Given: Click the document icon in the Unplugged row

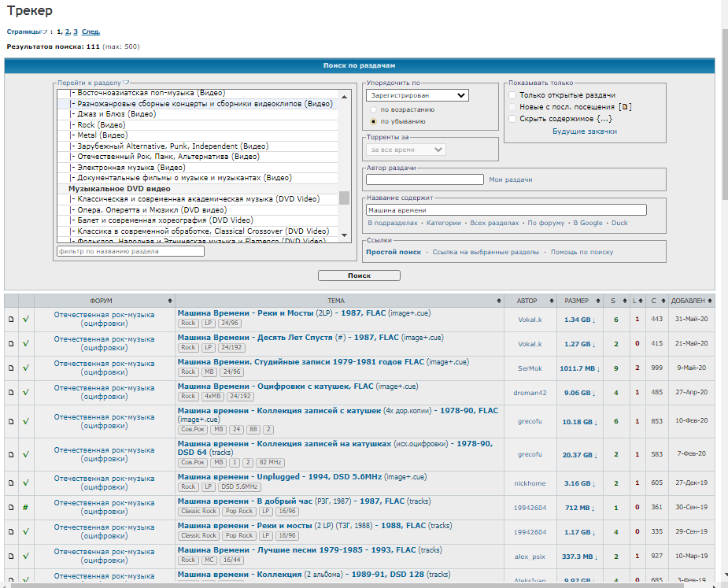Looking at the screenshot, I should pyautogui.click(x=11, y=483).
